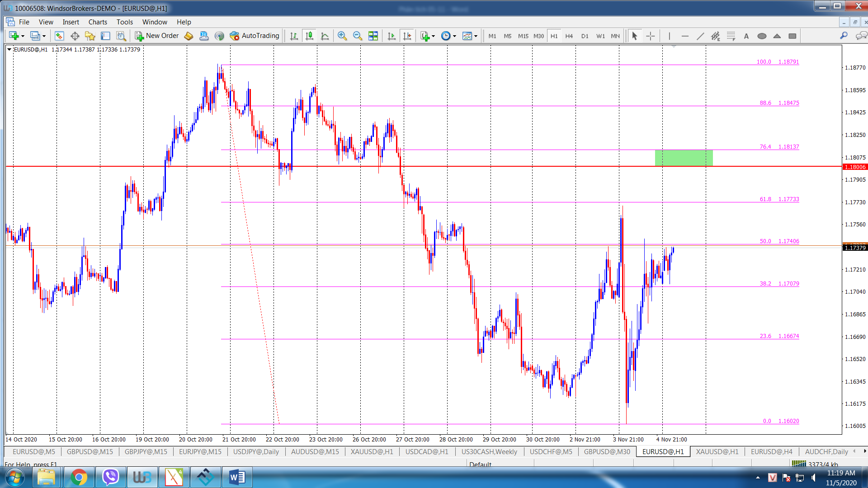Zoom in on the chart
The image size is (868, 488).
pyautogui.click(x=342, y=36)
